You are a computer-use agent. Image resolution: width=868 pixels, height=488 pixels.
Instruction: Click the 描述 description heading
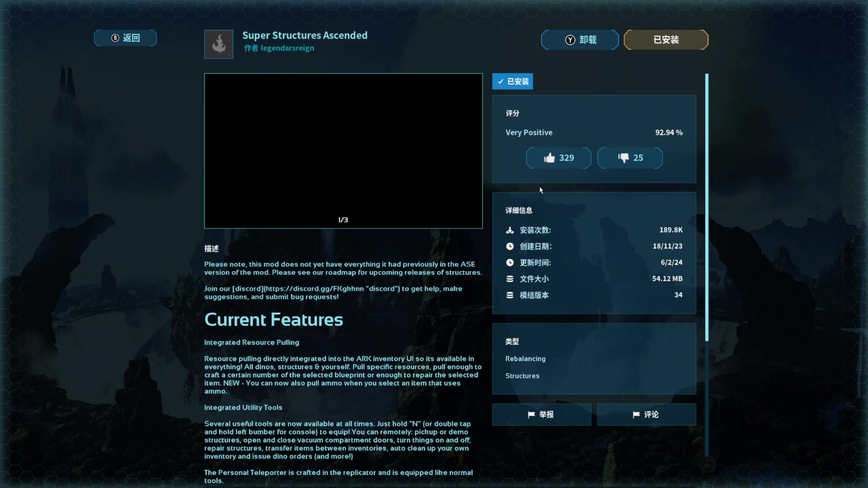coord(211,249)
